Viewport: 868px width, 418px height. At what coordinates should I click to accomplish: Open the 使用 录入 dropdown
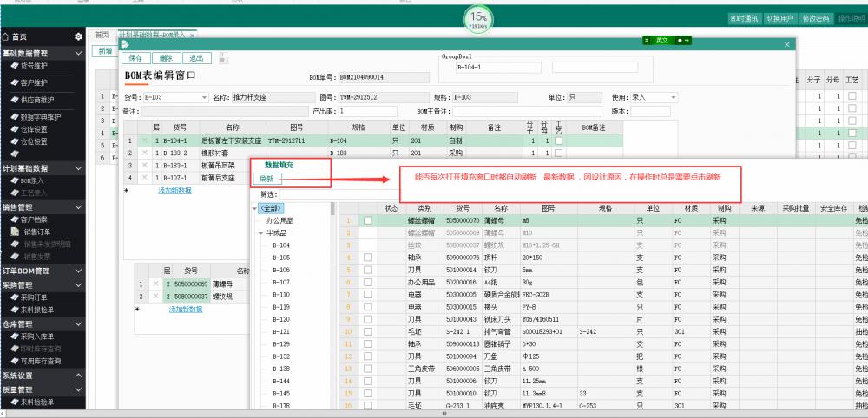(672, 97)
